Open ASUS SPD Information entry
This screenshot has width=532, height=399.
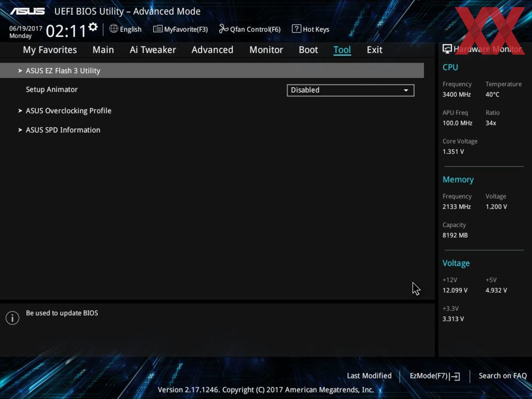click(63, 130)
